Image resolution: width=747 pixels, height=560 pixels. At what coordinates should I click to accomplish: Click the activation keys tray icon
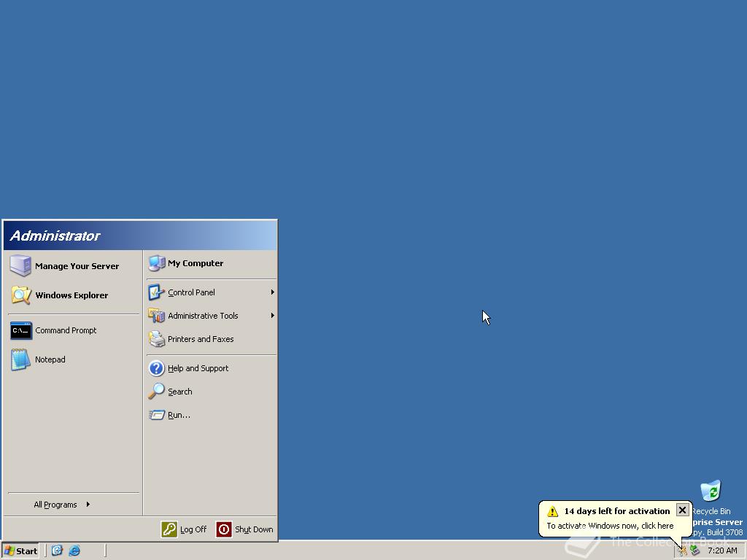pos(682,551)
